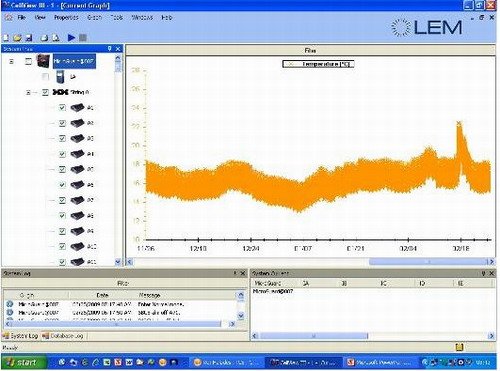500x371 pixels.
Task: Click the Save disk toolbar icon
Action: (29, 38)
